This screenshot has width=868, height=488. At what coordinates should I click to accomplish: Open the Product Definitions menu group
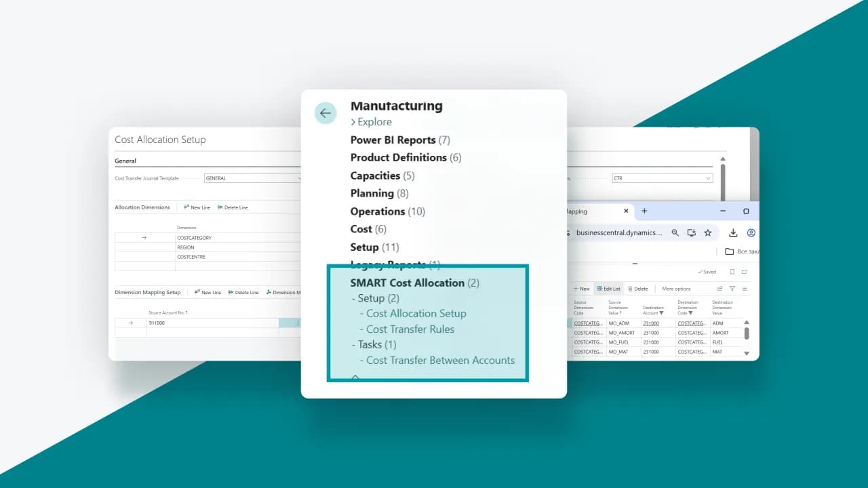click(406, 157)
